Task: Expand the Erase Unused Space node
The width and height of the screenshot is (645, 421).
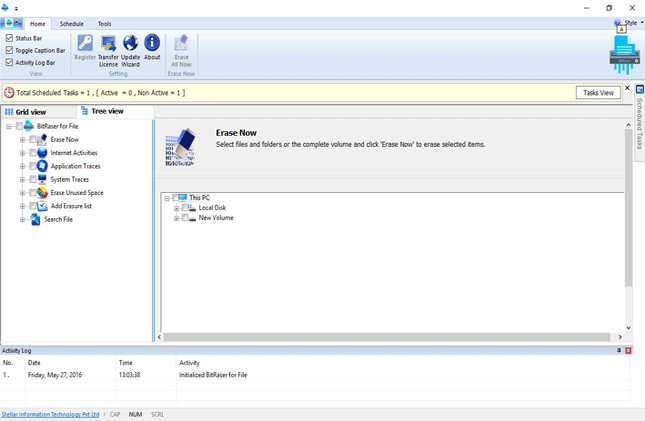Action: (x=23, y=193)
